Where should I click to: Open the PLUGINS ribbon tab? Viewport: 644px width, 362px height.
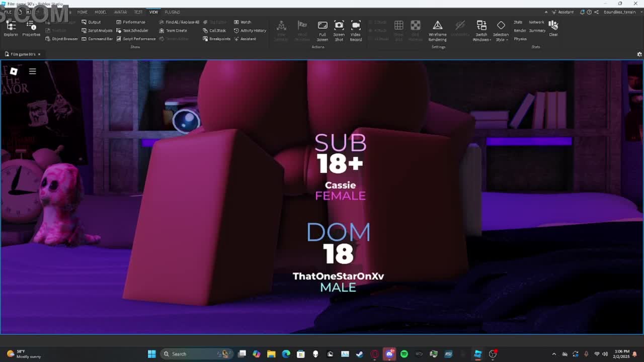(x=172, y=12)
